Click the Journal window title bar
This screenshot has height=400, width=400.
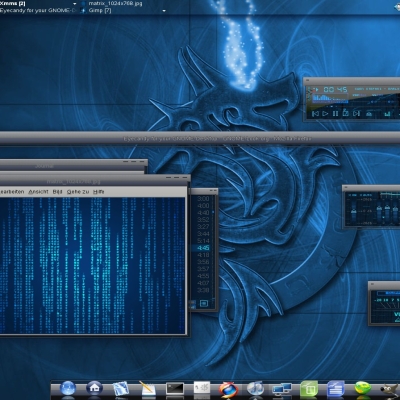tap(73, 166)
